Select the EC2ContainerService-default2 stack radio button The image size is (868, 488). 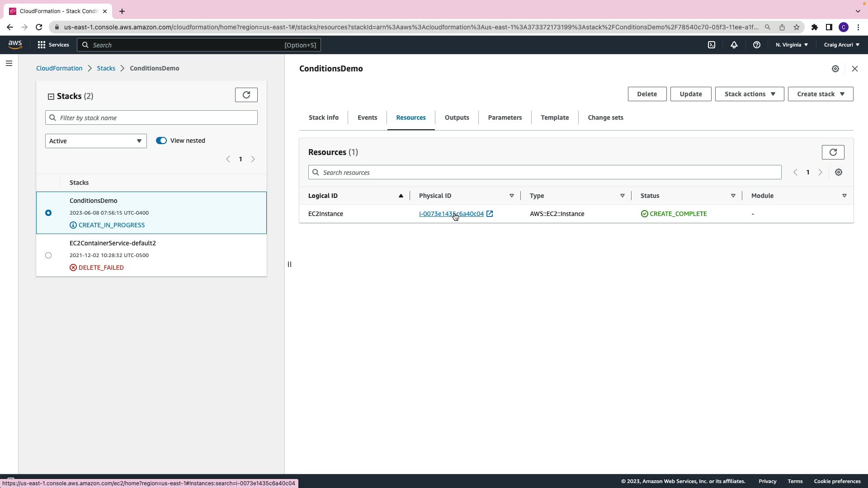pos(48,255)
